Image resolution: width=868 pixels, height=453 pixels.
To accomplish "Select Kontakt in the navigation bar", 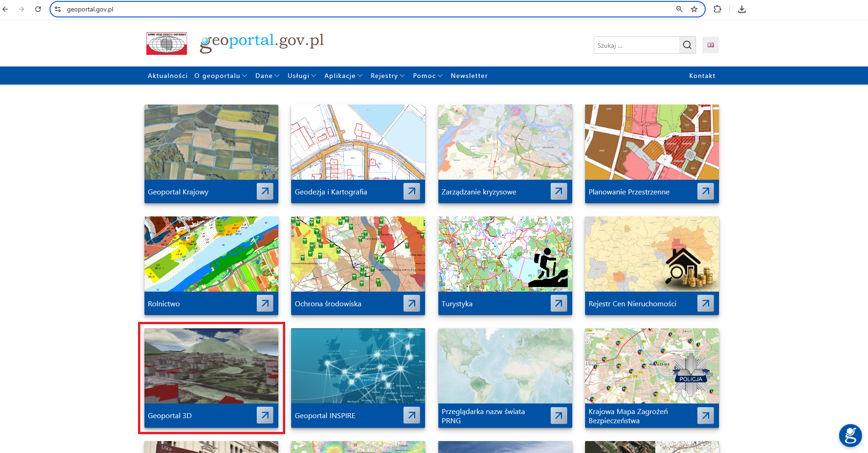I will coord(702,76).
